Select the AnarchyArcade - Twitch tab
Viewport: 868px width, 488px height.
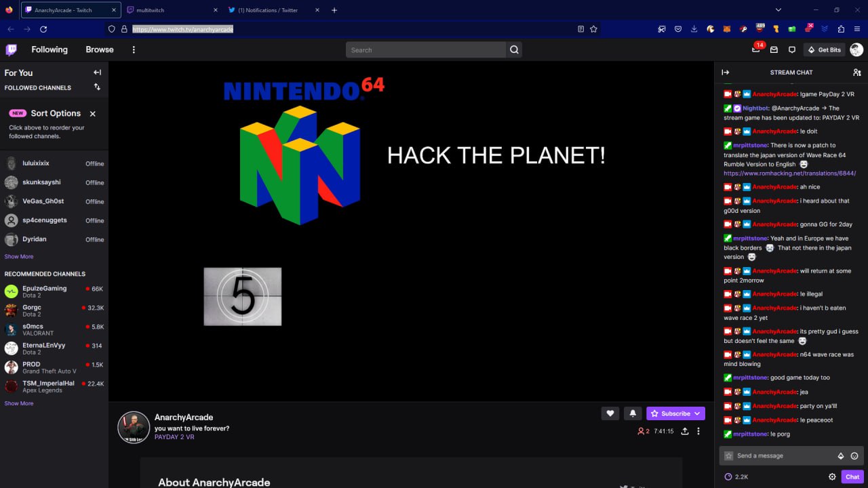(71, 10)
